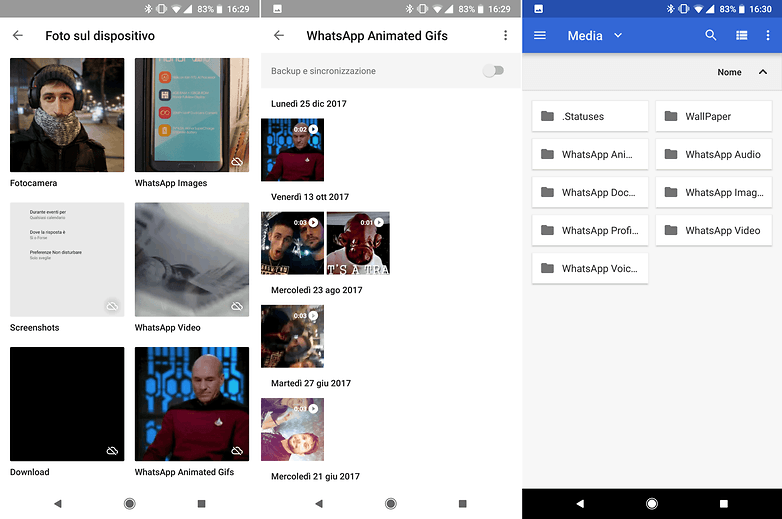Screen dimensions: 782x519
Task: Tap no-backup cloud icon on Download album
Action: [112, 451]
